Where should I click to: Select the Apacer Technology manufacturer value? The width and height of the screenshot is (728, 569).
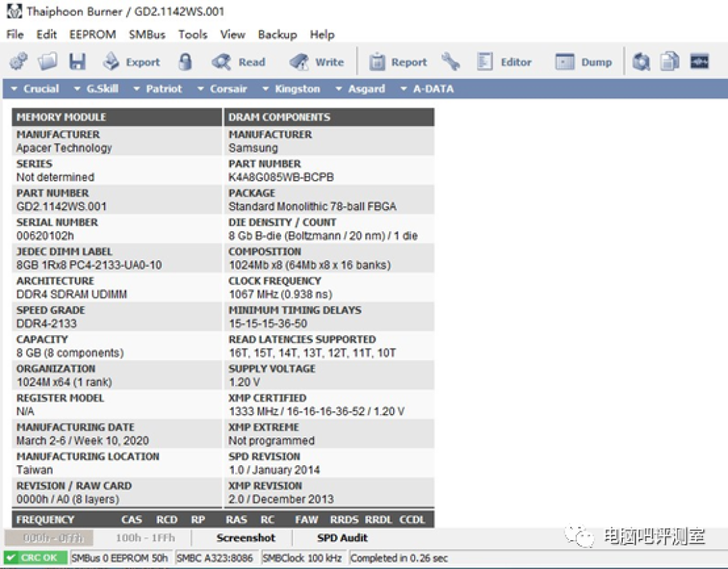click(x=64, y=148)
